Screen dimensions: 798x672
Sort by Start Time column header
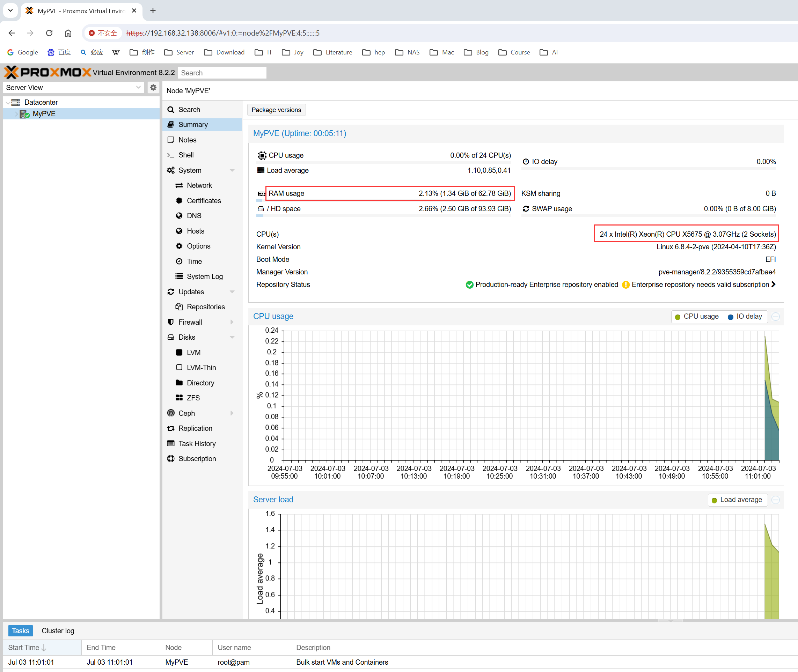coord(42,648)
